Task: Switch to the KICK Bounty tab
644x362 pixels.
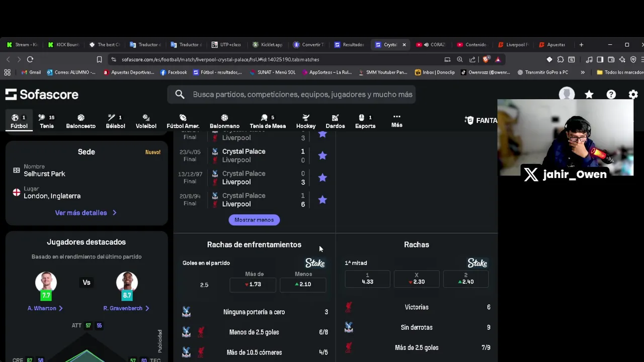Action: pos(63,45)
